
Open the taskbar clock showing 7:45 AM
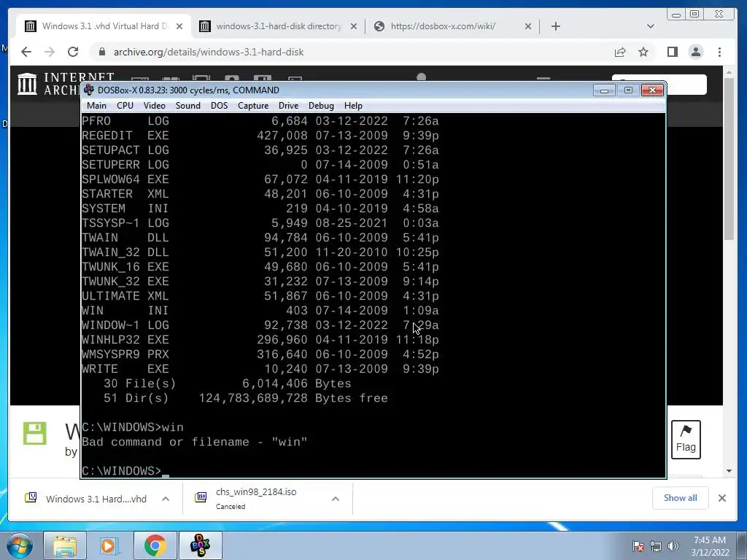pyautogui.click(x=710, y=546)
